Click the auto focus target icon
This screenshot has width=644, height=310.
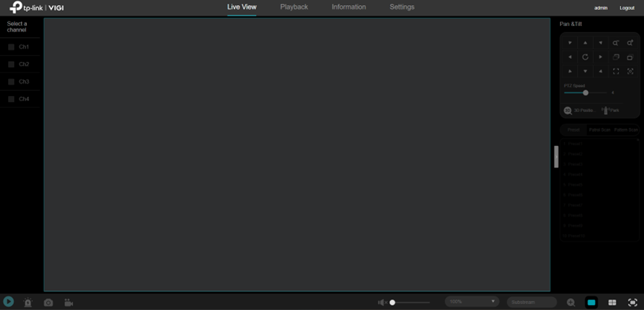tap(630, 71)
